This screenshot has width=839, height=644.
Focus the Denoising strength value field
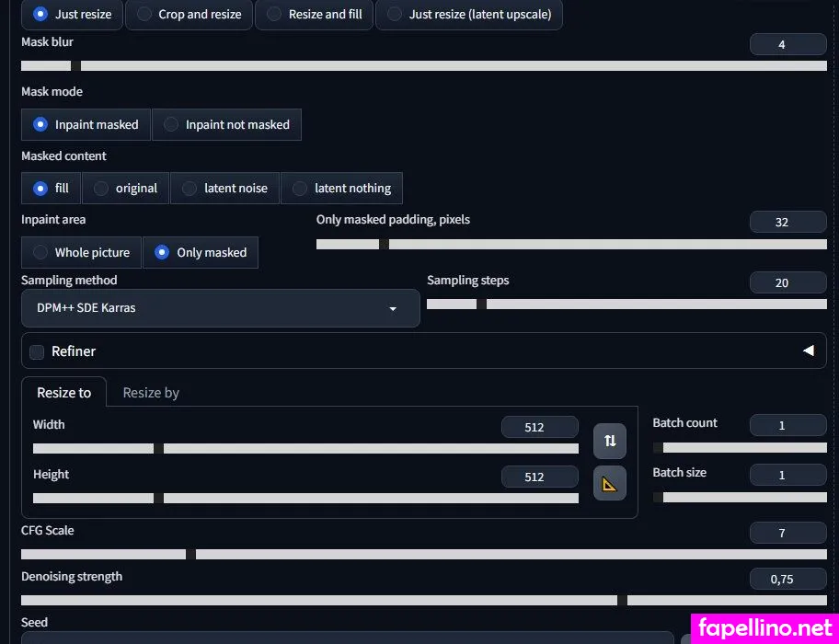pos(788,579)
